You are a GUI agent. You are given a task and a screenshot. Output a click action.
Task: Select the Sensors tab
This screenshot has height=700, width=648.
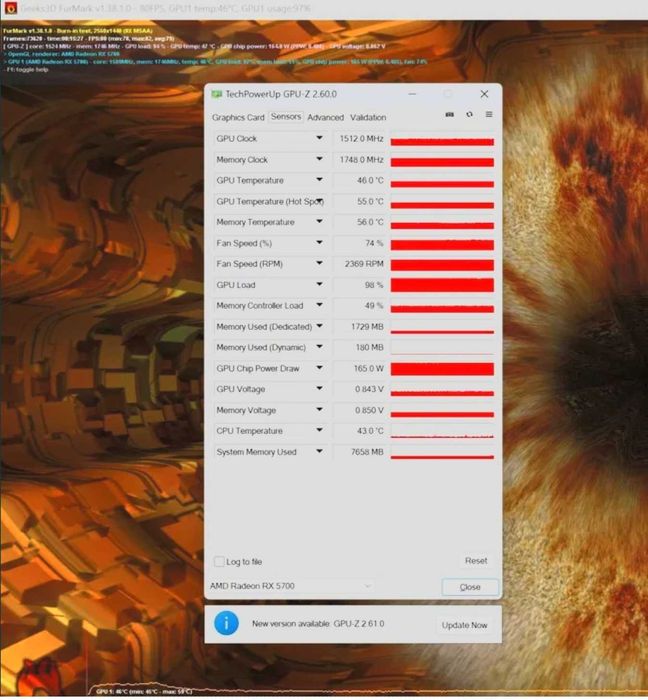click(x=286, y=117)
